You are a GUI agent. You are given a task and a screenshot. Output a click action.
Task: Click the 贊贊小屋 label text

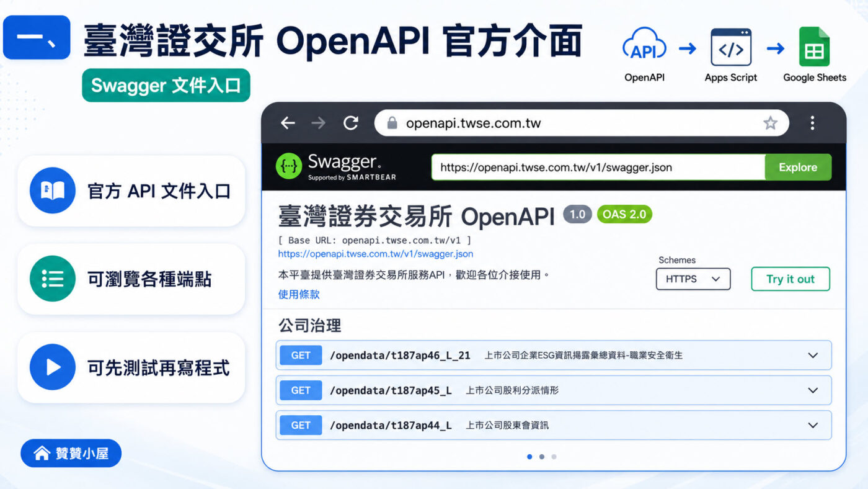coord(82,453)
